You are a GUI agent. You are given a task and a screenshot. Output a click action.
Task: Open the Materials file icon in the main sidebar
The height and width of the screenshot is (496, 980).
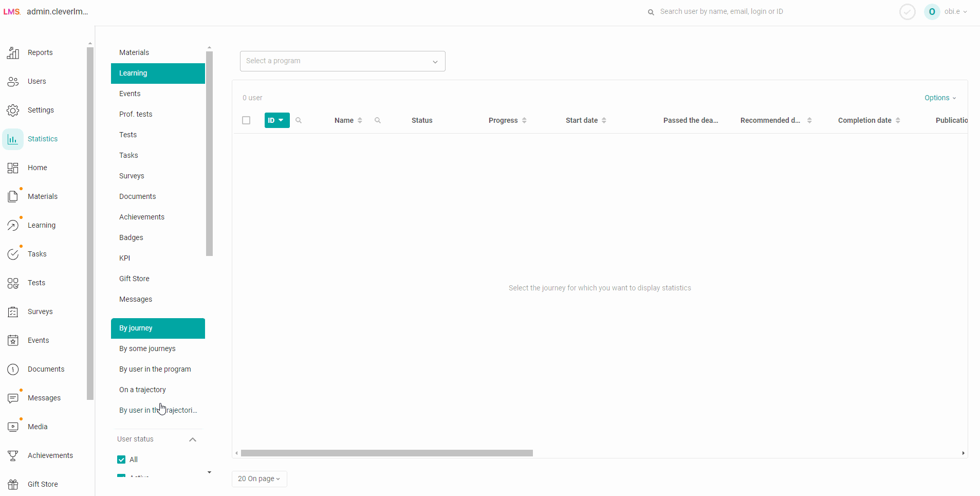click(13, 196)
